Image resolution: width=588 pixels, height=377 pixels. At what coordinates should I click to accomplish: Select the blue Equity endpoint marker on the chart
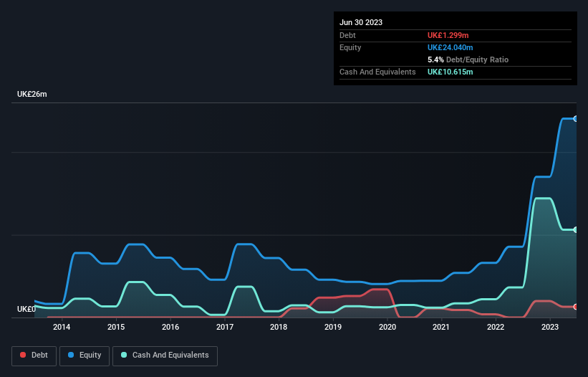576,118
